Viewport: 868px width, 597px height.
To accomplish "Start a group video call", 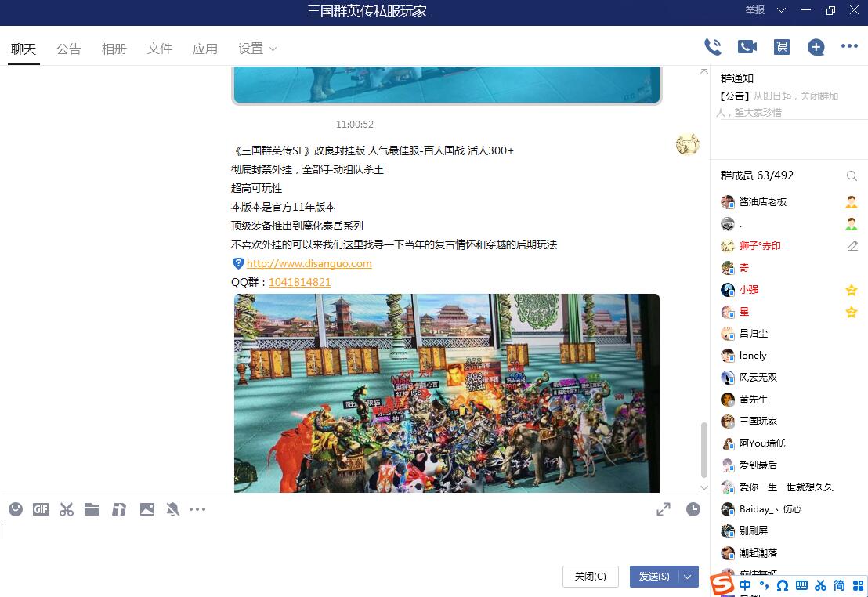I will (747, 47).
